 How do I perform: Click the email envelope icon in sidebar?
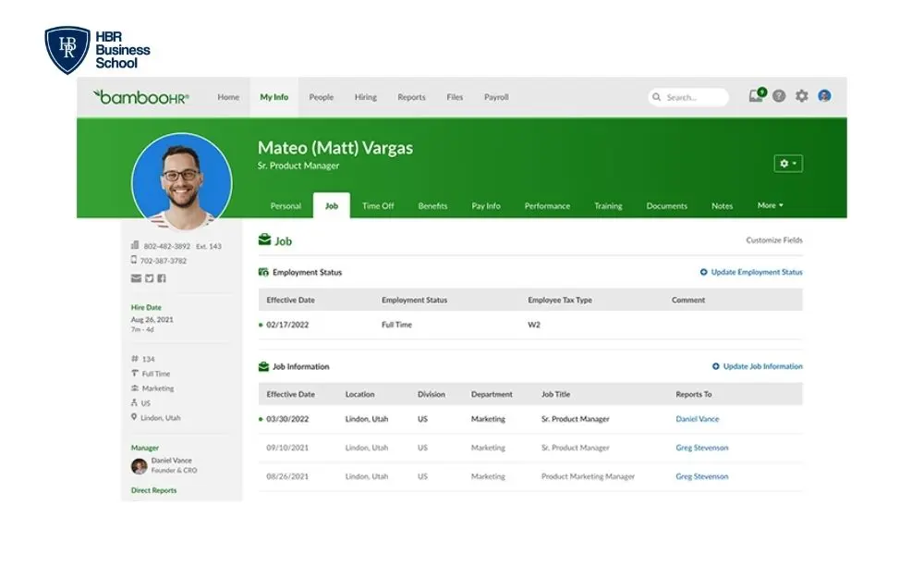(136, 278)
